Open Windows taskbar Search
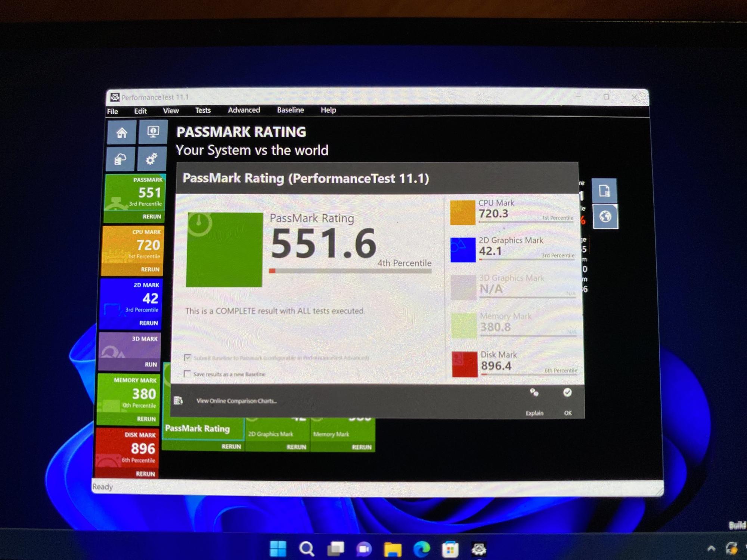 coord(307,549)
